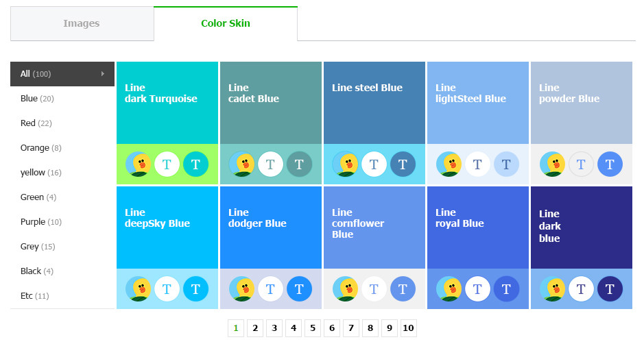
Task: Click white T icon under cadet Blue skin
Action: (270, 164)
